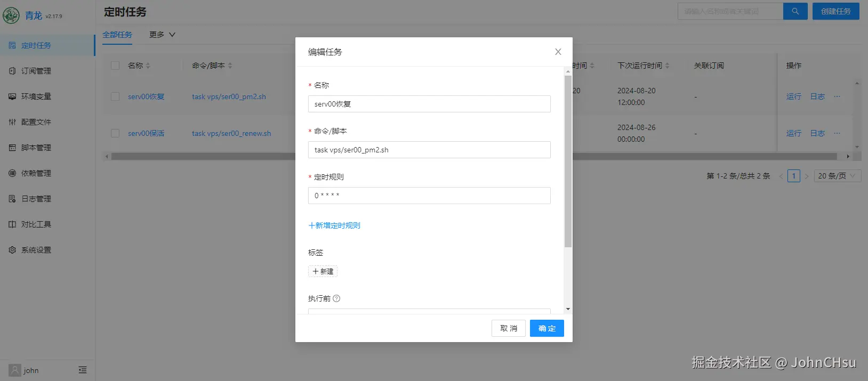Click the 系统设置 gear icon

(12, 250)
